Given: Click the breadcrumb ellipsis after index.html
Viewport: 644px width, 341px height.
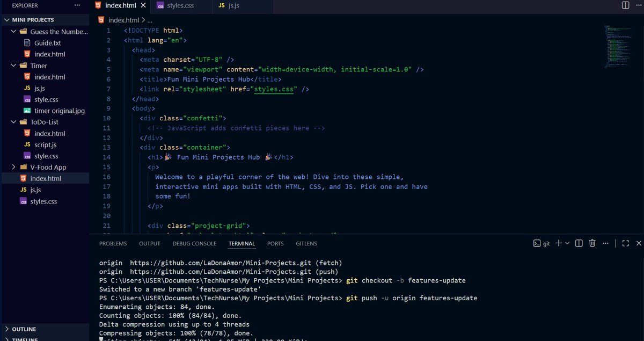Looking at the screenshot, I should (x=150, y=20).
